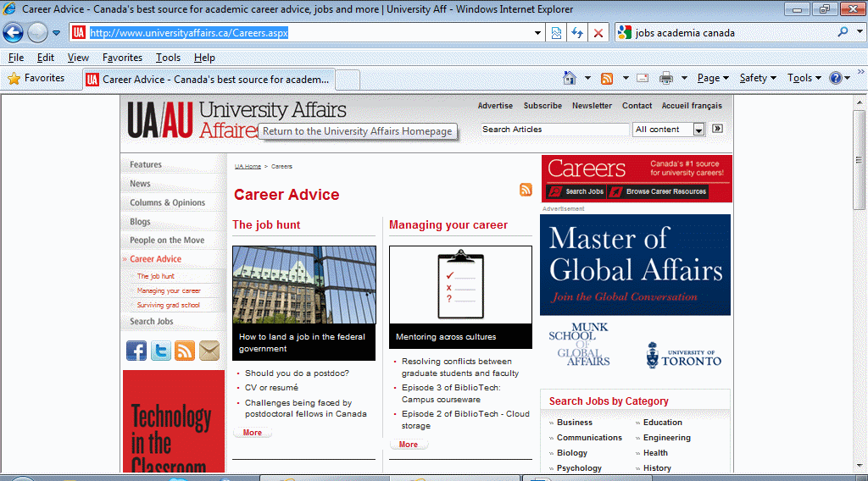Click the envelope email icon in sidebar
868x481 pixels.
coord(209,351)
